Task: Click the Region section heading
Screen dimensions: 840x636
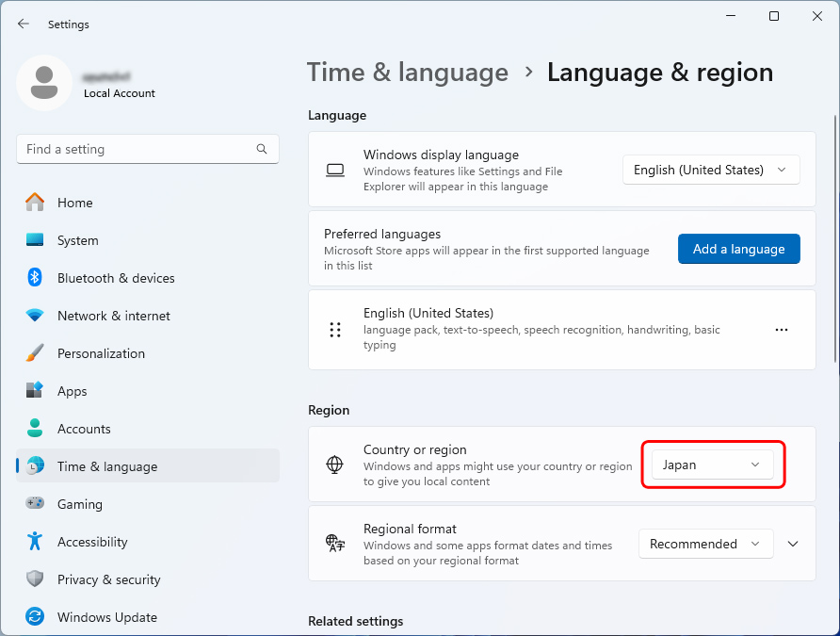Action: (x=329, y=410)
